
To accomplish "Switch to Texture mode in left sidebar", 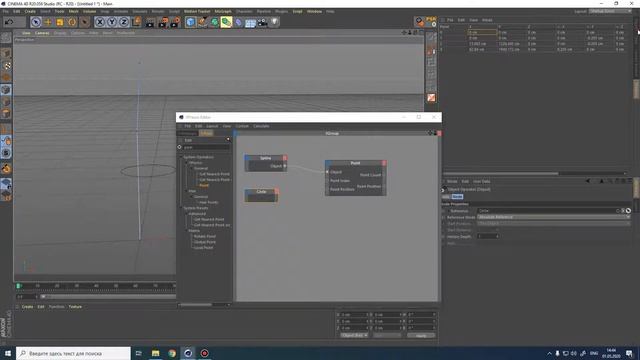I will [x=6, y=65].
